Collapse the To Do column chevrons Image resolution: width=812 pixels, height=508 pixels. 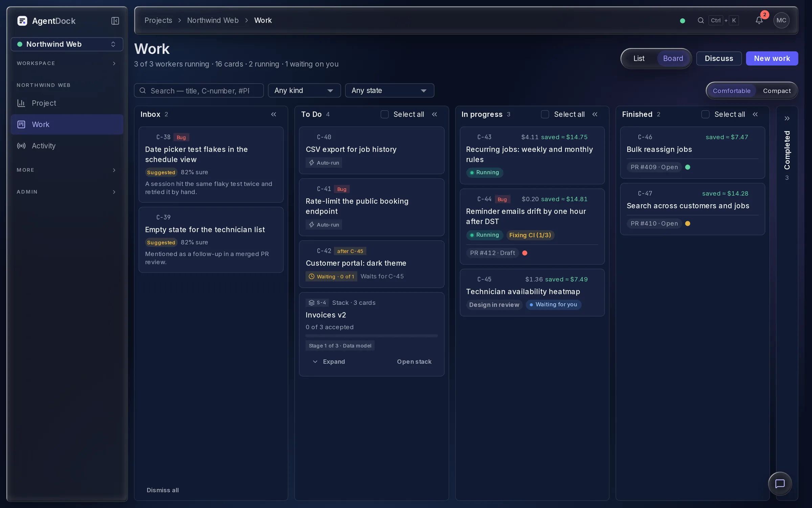coord(434,114)
